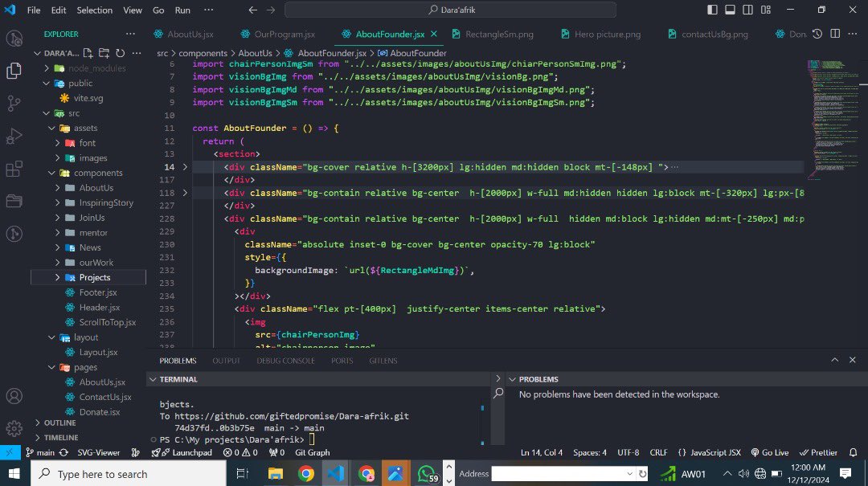Viewport: 868px width, 486px height.
Task: Open the Manage gear in activity bar
Action: click(x=14, y=428)
